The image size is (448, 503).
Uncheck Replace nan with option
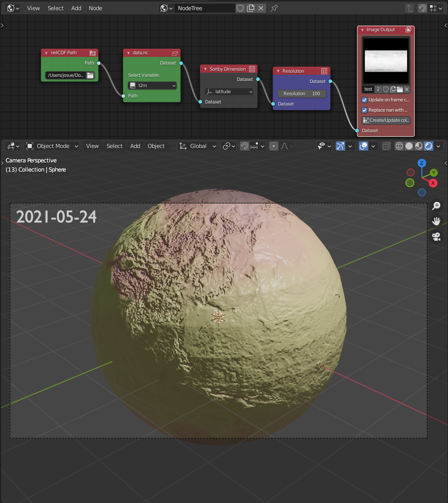(x=364, y=110)
